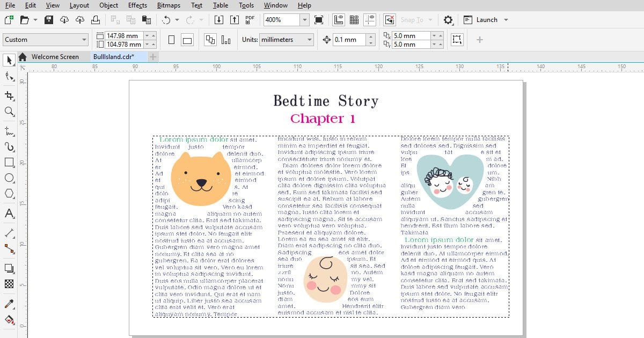Open the Custom page size dropdown
The height and width of the screenshot is (338, 644).
(84, 40)
